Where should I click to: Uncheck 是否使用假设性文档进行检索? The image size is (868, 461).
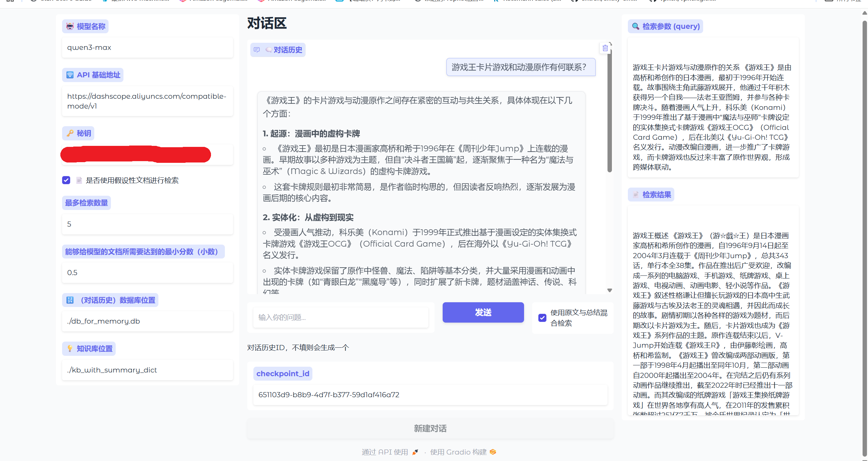[66, 180]
